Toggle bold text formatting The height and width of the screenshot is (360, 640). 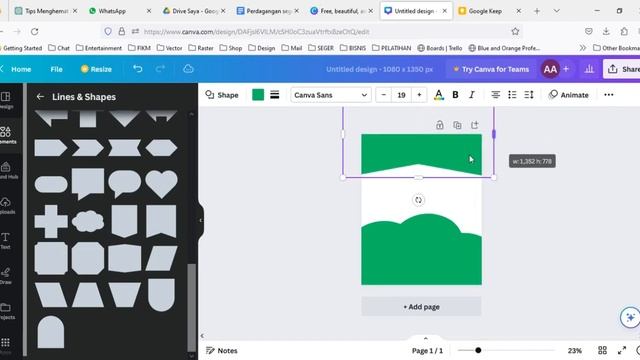[x=456, y=95]
